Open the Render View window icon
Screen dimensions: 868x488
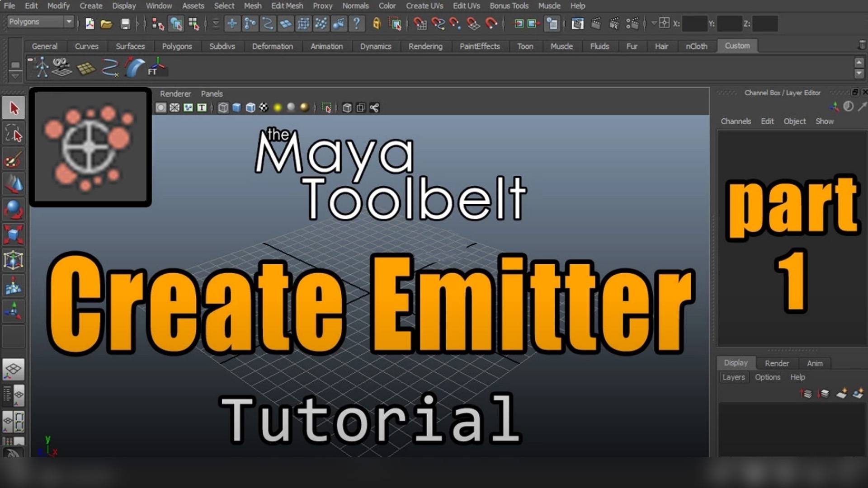[x=577, y=23]
